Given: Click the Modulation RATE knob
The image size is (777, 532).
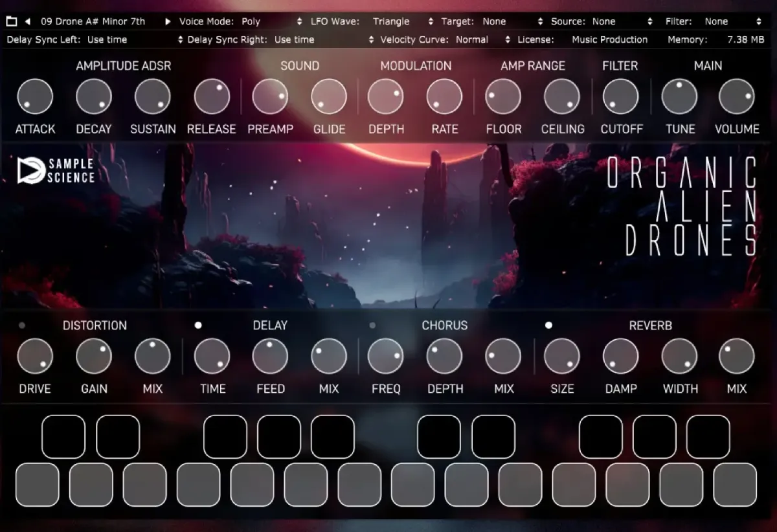Looking at the screenshot, I should pyautogui.click(x=444, y=96).
